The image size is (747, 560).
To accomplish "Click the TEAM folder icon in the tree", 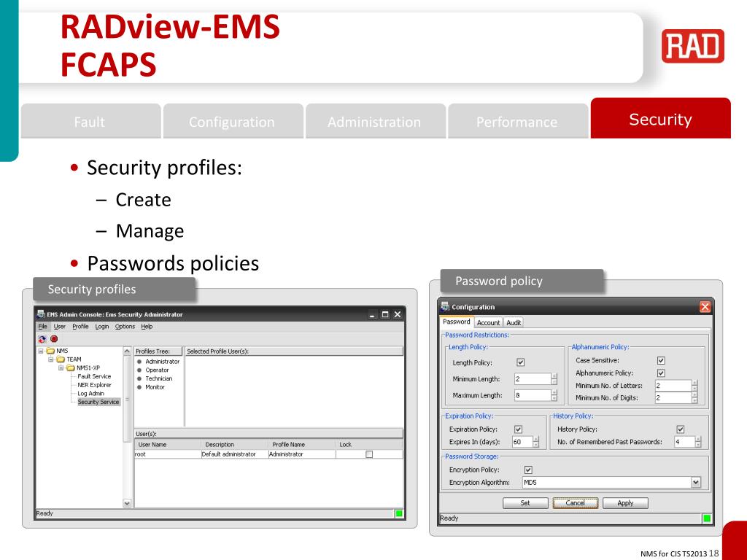I will [x=61, y=359].
